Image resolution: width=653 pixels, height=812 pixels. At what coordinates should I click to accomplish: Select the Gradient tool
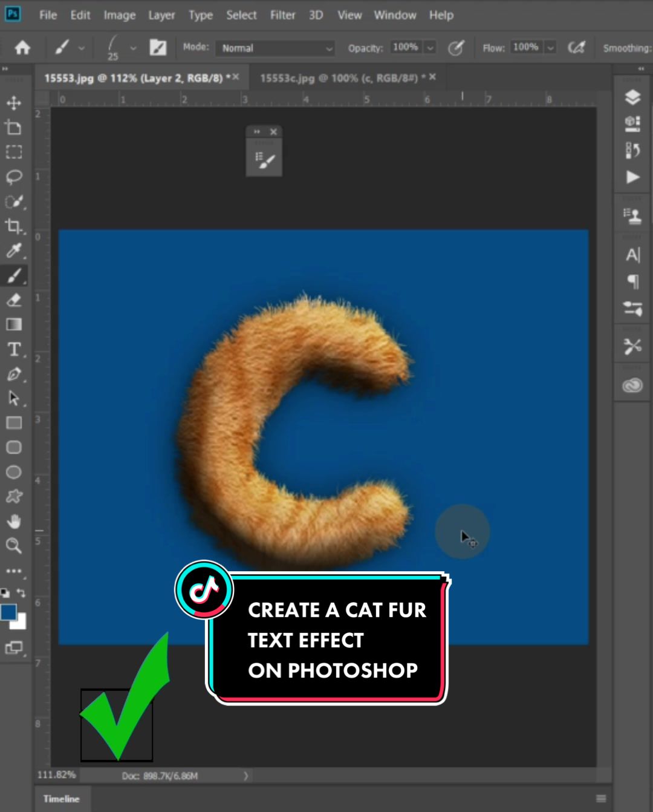tap(14, 324)
